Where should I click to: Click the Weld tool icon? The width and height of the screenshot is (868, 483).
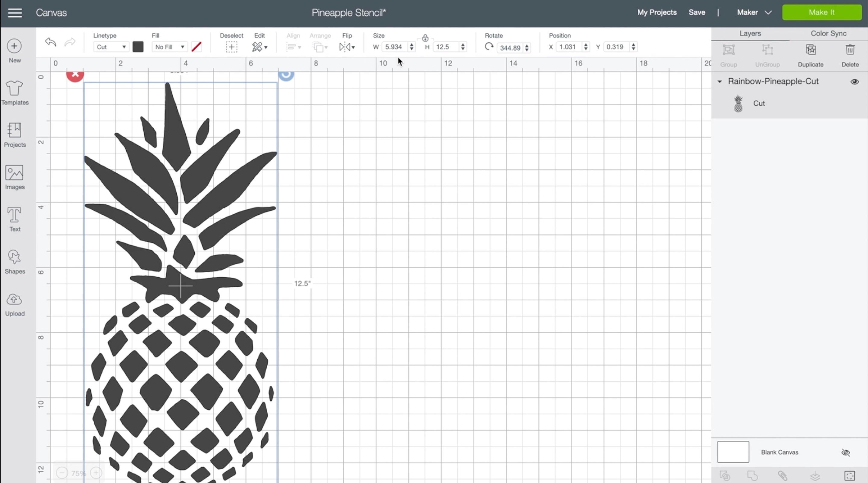click(752, 475)
